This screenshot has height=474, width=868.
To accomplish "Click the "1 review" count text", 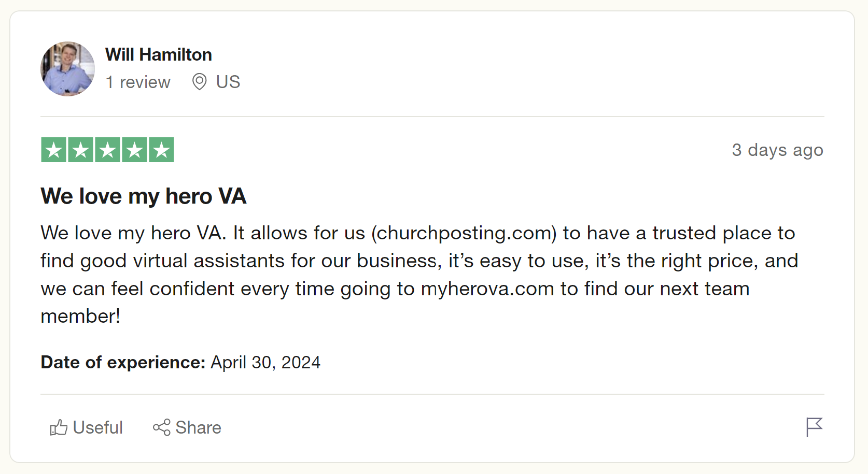I will tap(138, 82).
